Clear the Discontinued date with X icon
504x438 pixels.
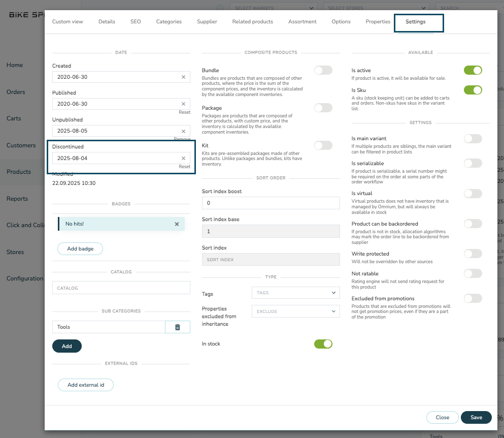pyautogui.click(x=183, y=158)
